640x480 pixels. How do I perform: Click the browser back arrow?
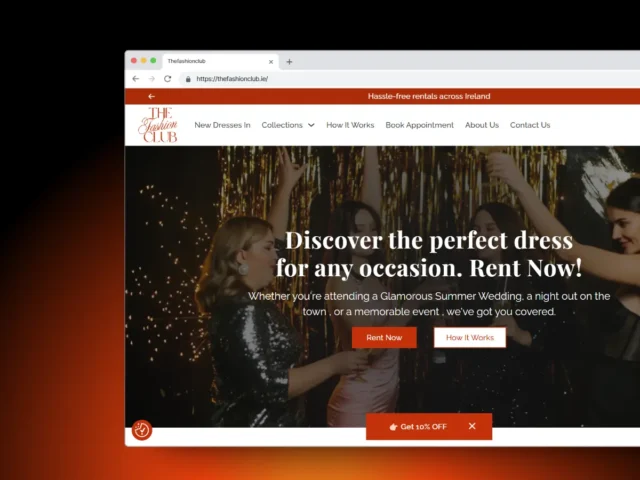[x=136, y=79]
